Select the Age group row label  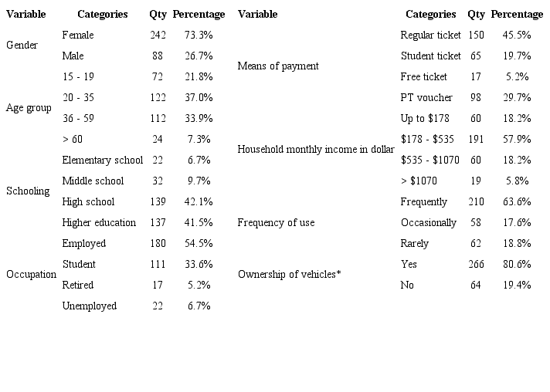tap(29, 108)
